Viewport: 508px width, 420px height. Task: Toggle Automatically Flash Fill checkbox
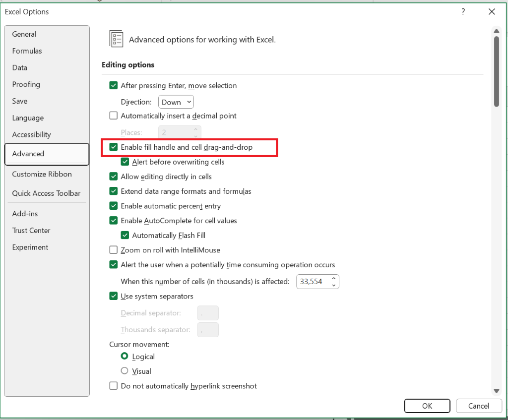pos(125,235)
